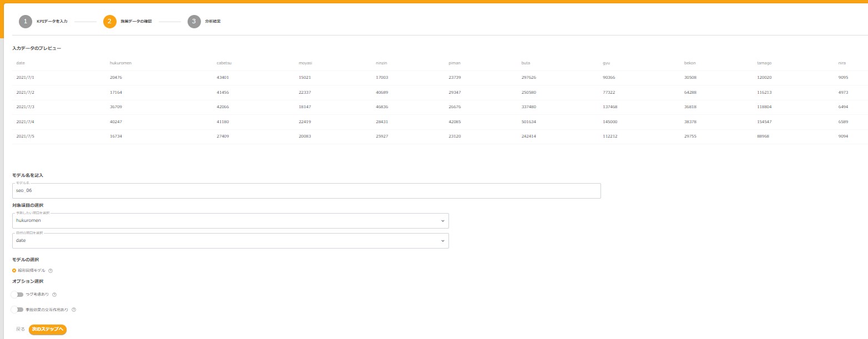The height and width of the screenshot is (339, 868).
Task: Toggle the 季節効果の交互作用あり switch
Action: click(x=18, y=310)
